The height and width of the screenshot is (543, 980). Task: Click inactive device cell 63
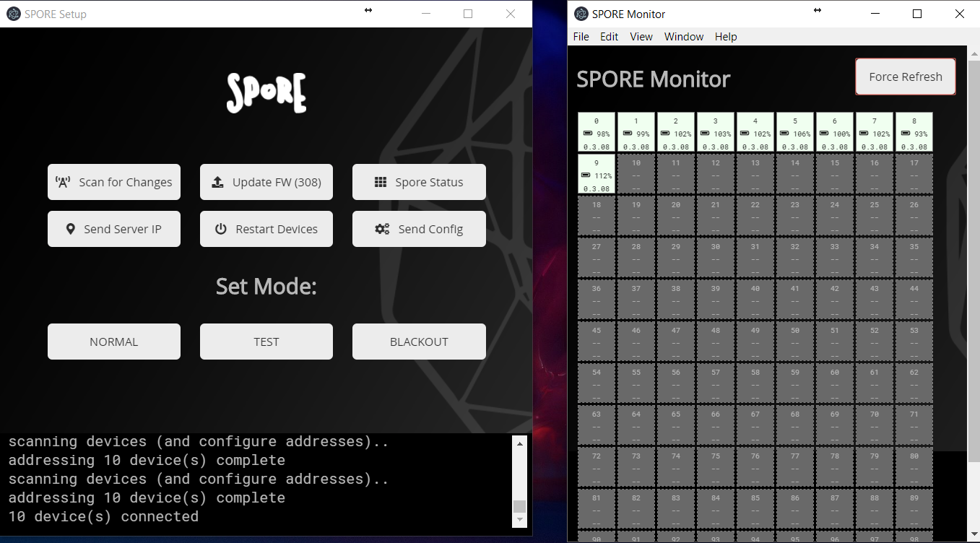(x=597, y=425)
